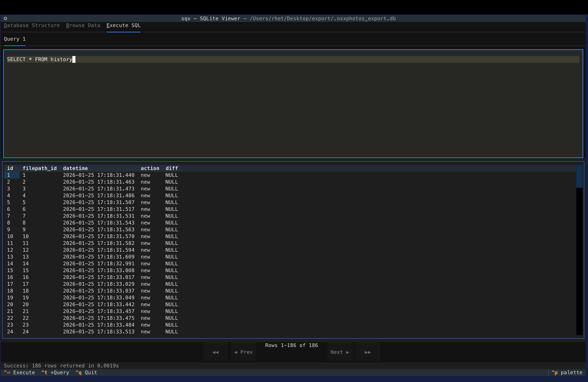Jump to first page with the rewind icon

click(215, 352)
